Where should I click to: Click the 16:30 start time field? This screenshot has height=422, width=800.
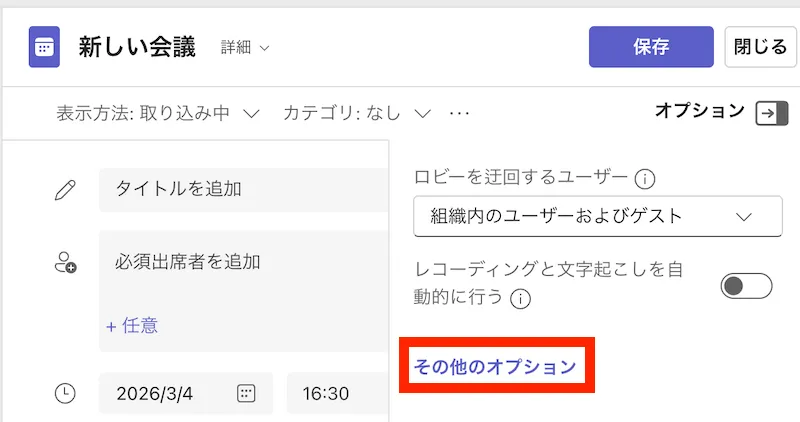click(x=330, y=393)
